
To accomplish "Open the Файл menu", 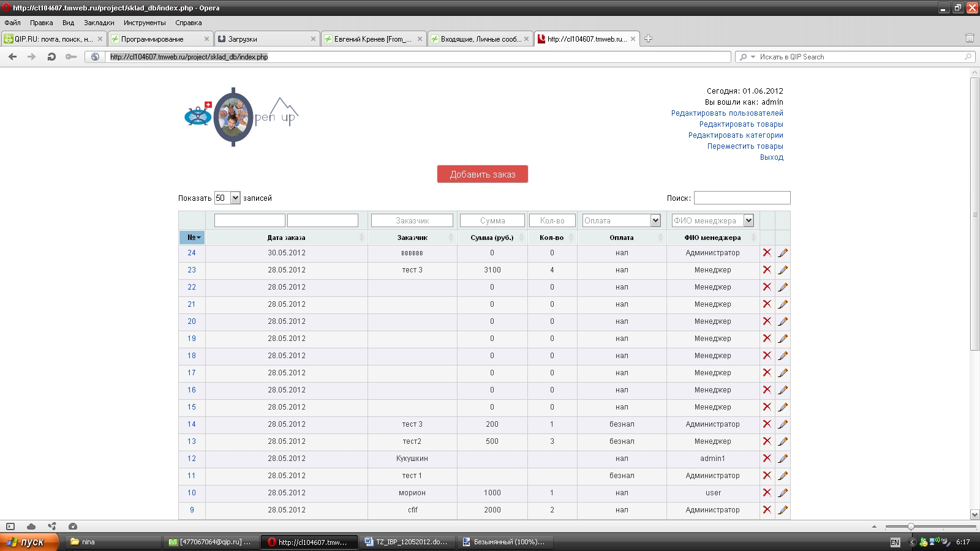I will [x=12, y=23].
